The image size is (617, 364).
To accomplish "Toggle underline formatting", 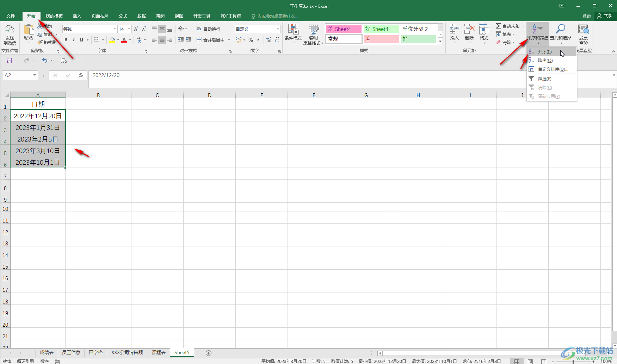I will pos(81,40).
